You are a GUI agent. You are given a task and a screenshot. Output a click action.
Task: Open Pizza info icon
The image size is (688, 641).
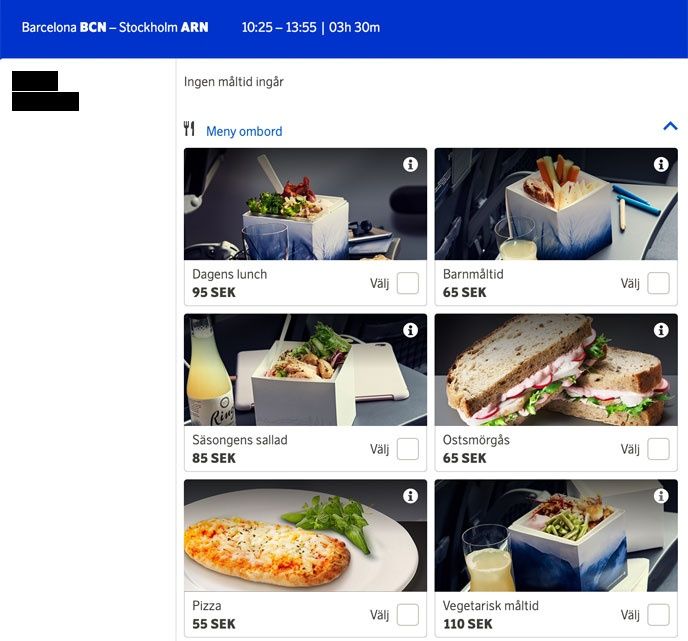point(410,496)
